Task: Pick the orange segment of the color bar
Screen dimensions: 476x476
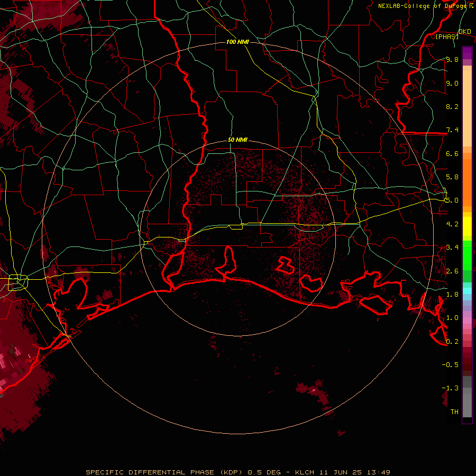Action: [467, 182]
